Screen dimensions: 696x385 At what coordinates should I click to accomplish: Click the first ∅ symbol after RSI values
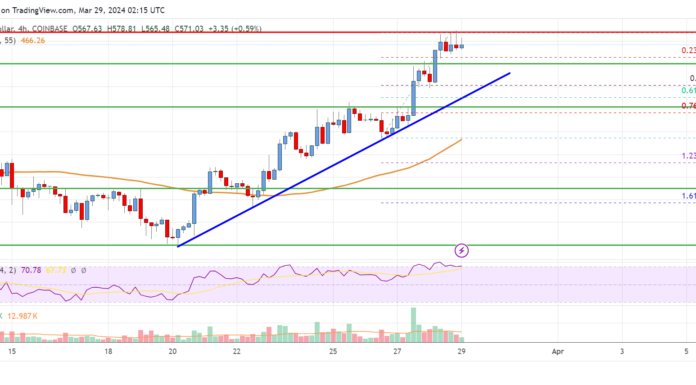pos(73,270)
